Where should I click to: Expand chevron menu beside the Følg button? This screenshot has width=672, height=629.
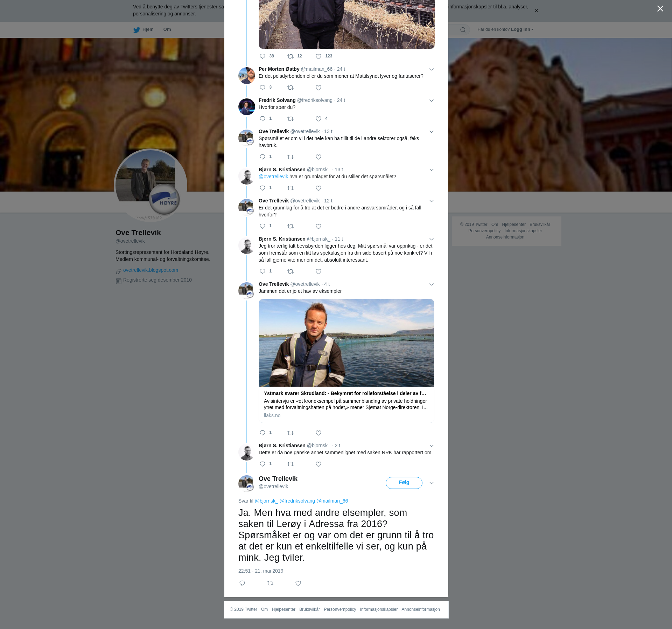pos(431,483)
